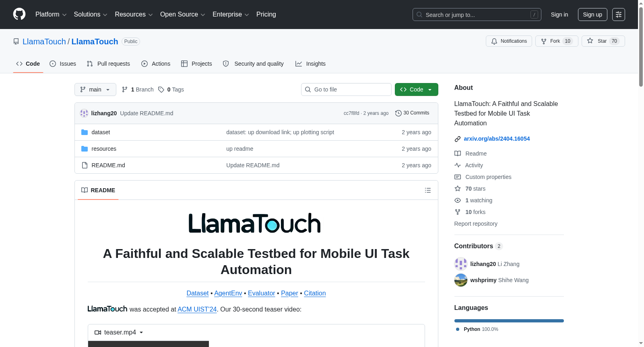The height and width of the screenshot is (347, 644).
Task: Switch to the Actions tab
Action: 156,64
